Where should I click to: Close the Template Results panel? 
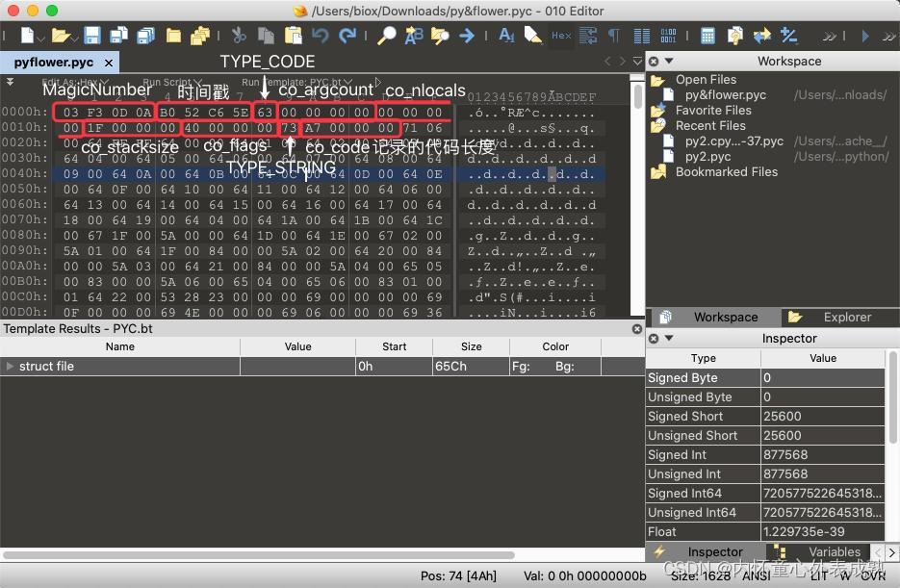point(636,329)
